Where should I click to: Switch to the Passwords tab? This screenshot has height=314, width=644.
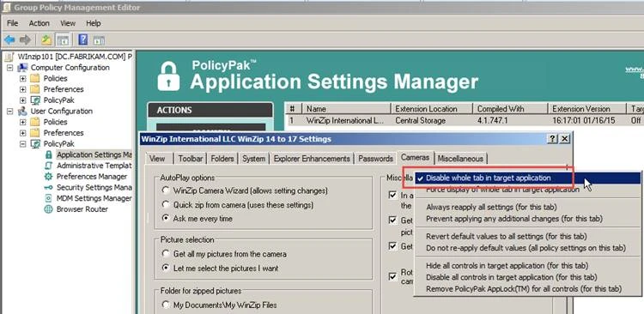[x=375, y=159]
